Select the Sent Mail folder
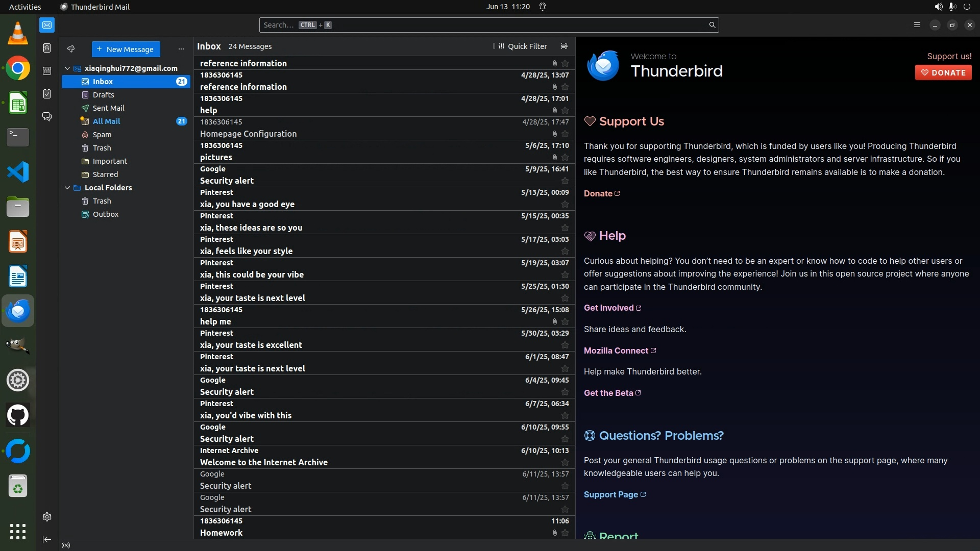The image size is (980, 551). pyautogui.click(x=108, y=108)
